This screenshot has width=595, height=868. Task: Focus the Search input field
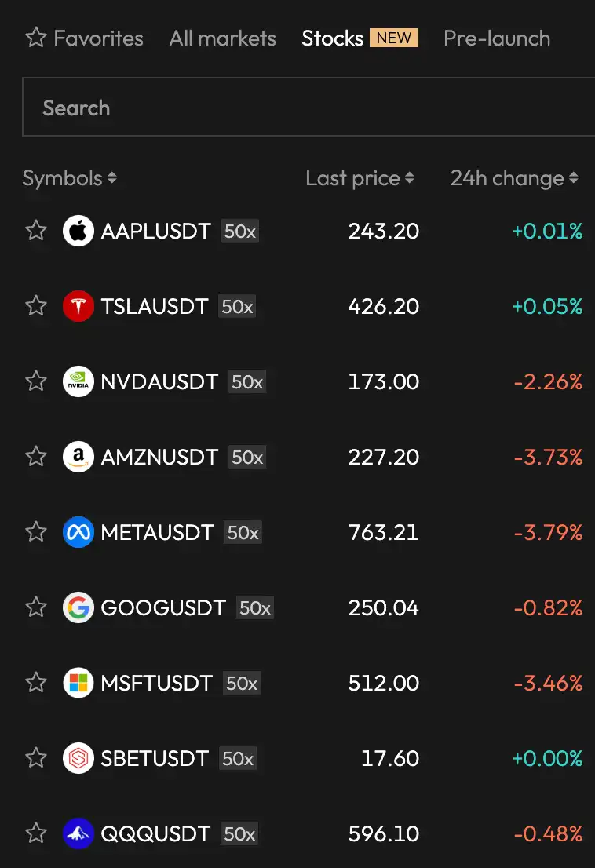tap(308, 108)
